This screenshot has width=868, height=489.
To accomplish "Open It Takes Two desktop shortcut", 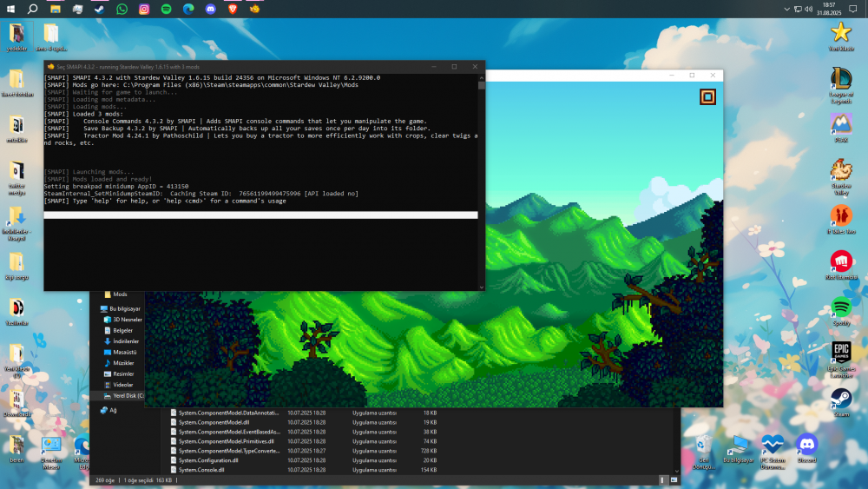I will coord(841,219).
